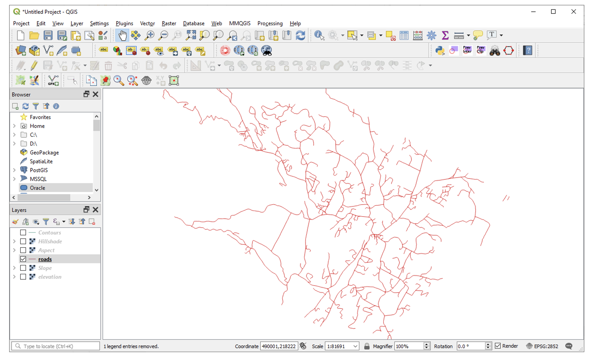The width and height of the screenshot is (595, 364).
Task: Open the Scale dropdown
Action: tap(355, 346)
